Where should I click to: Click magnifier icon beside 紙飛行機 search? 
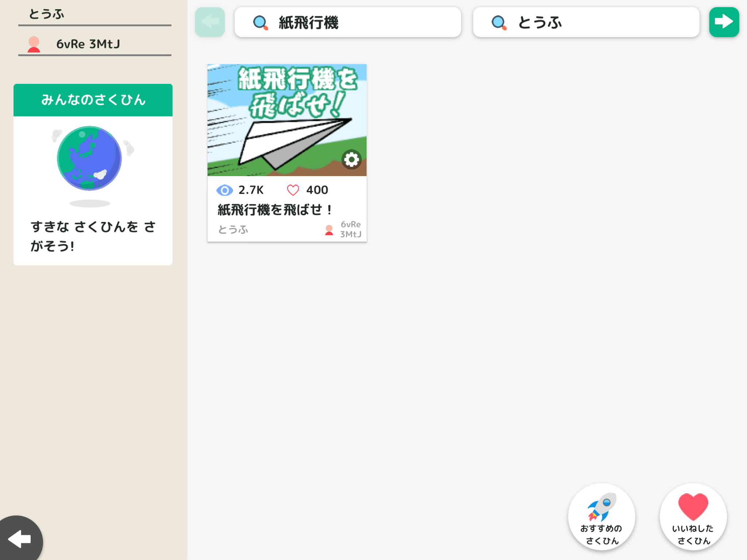[260, 23]
